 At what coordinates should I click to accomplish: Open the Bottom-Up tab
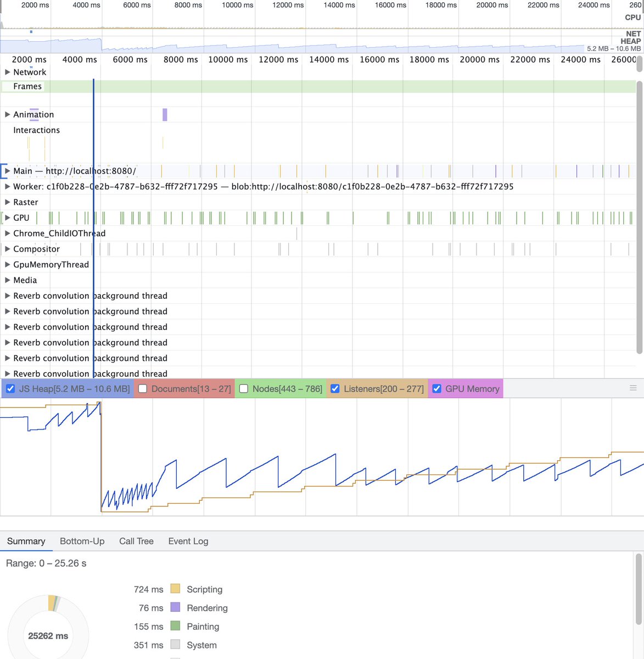point(82,541)
